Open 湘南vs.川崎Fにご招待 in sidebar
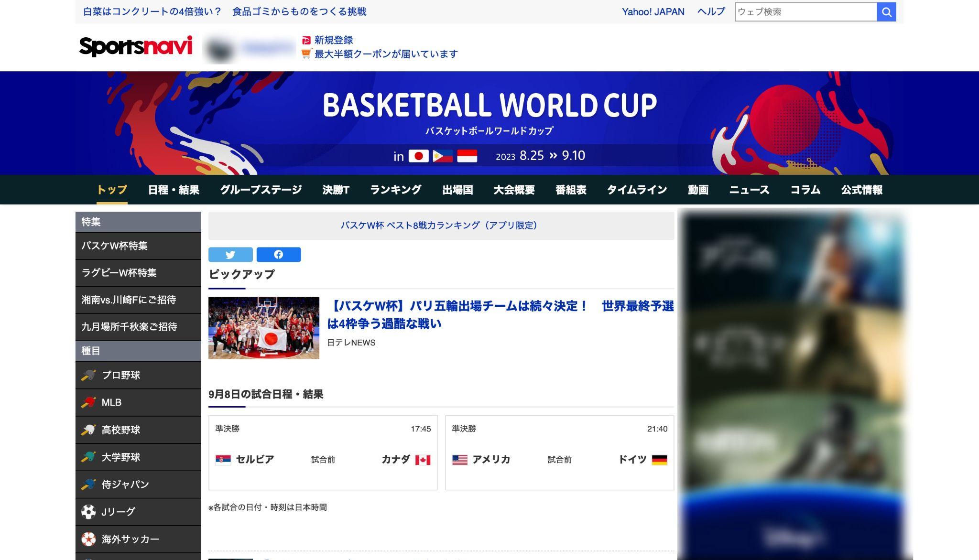 click(x=138, y=300)
